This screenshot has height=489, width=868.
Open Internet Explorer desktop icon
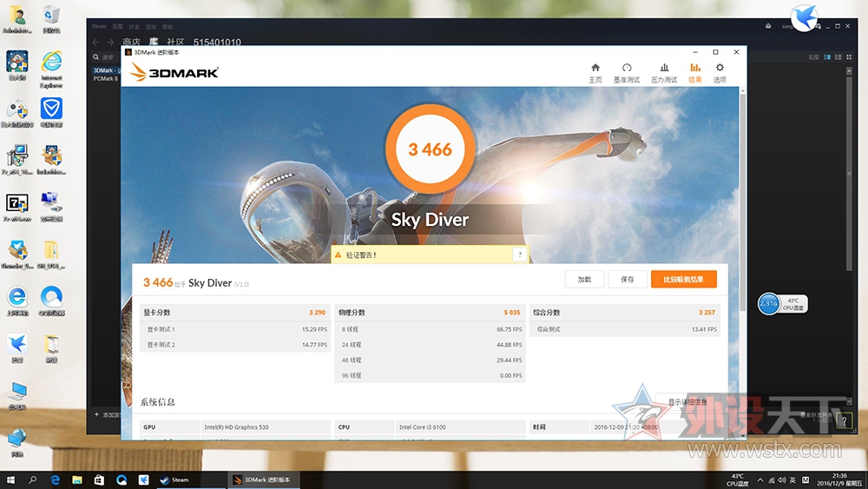pyautogui.click(x=51, y=69)
